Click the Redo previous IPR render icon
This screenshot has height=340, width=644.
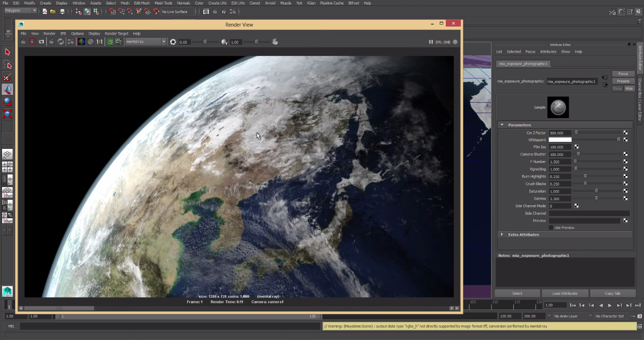coord(51,42)
